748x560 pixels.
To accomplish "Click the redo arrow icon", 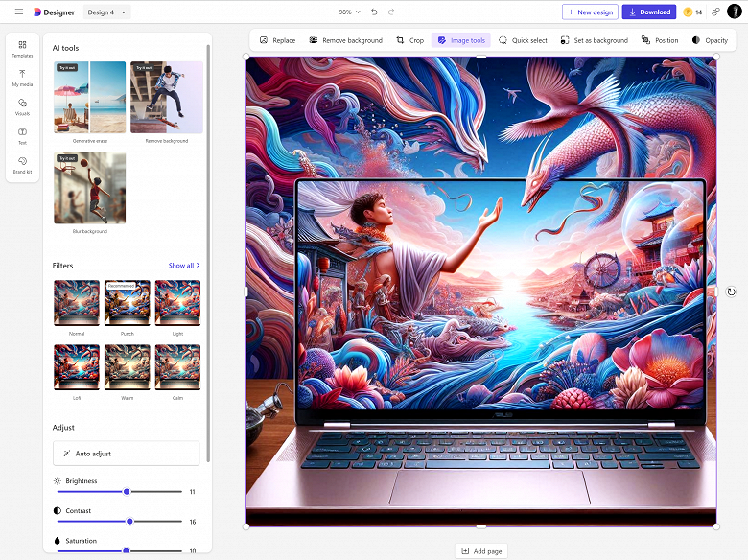I will [391, 12].
